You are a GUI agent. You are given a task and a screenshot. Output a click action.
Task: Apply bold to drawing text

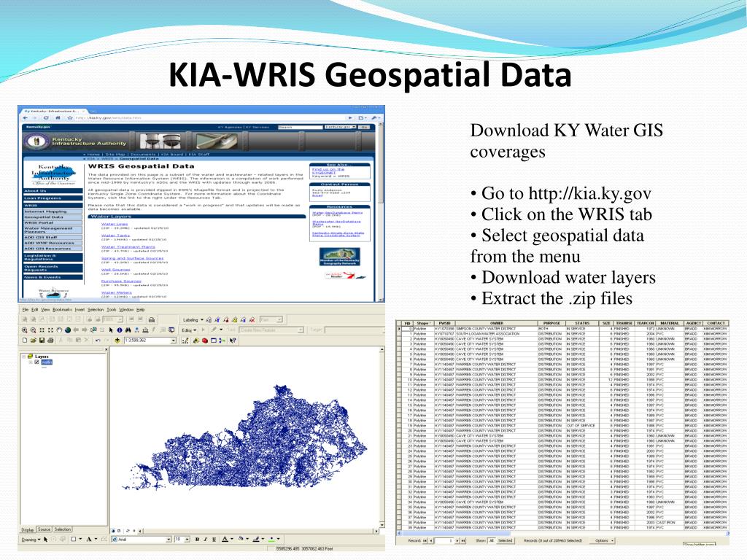click(x=197, y=540)
